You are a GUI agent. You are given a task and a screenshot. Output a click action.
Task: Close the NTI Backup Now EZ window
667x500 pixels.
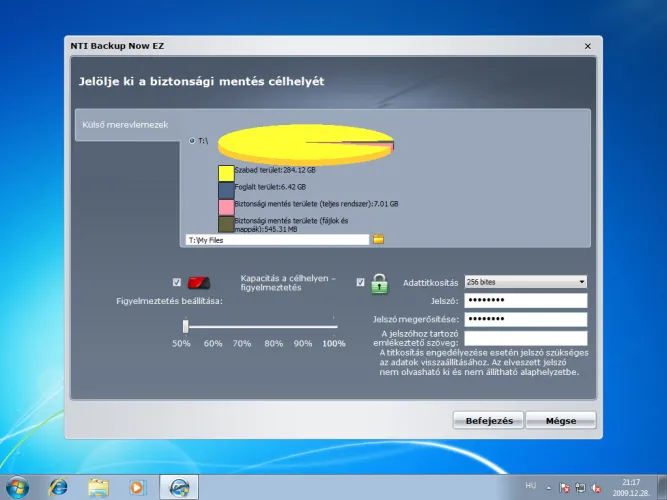pyautogui.click(x=587, y=46)
